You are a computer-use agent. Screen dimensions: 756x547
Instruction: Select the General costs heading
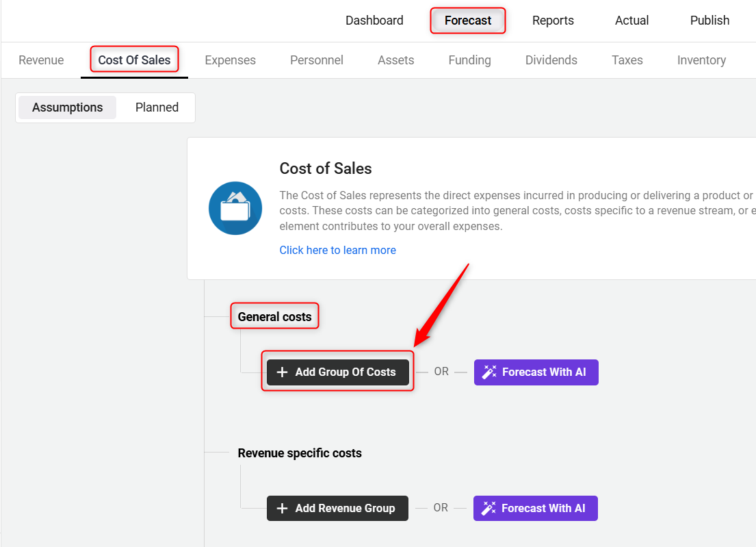pyautogui.click(x=274, y=317)
